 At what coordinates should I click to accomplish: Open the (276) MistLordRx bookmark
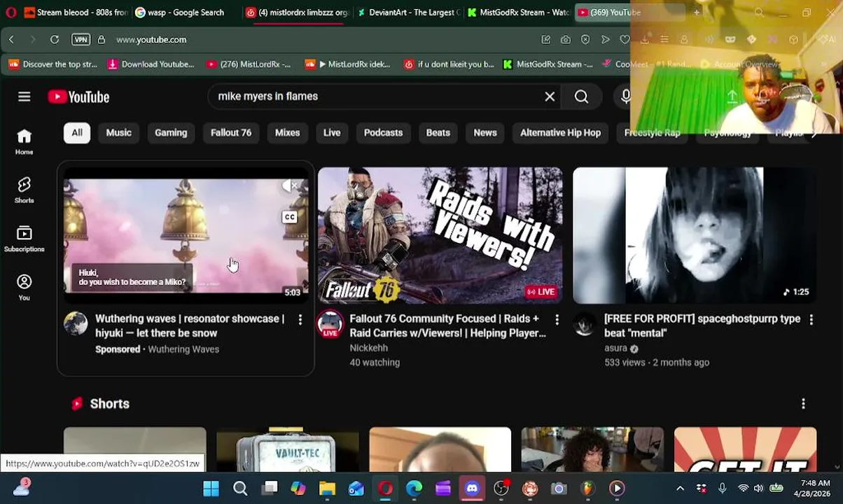249,64
